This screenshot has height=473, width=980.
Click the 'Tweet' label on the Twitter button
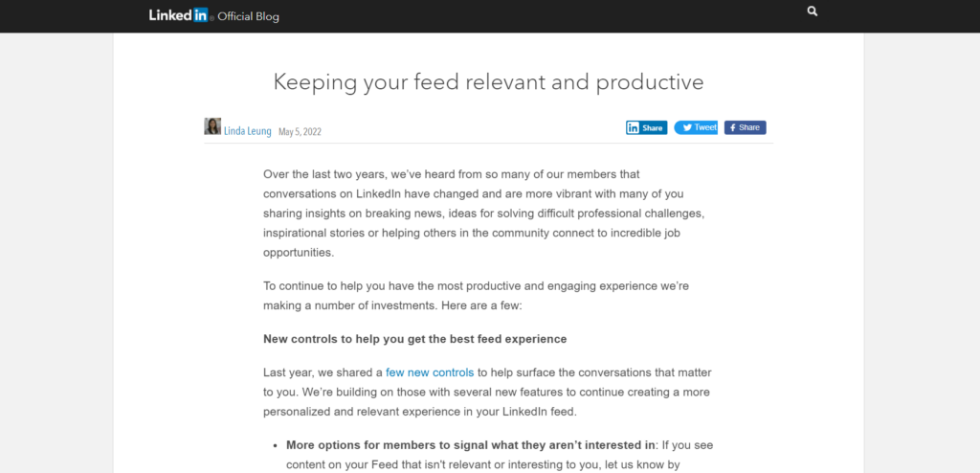[x=705, y=127]
